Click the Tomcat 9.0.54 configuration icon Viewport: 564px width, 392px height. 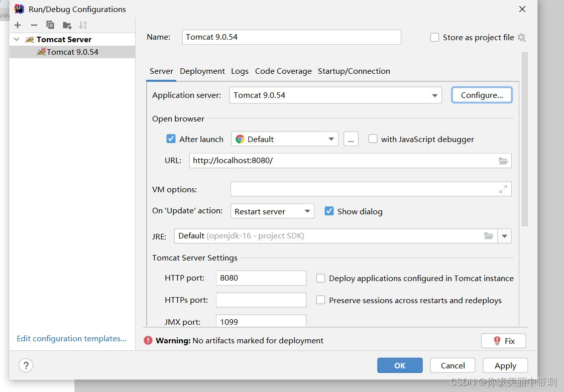[41, 52]
